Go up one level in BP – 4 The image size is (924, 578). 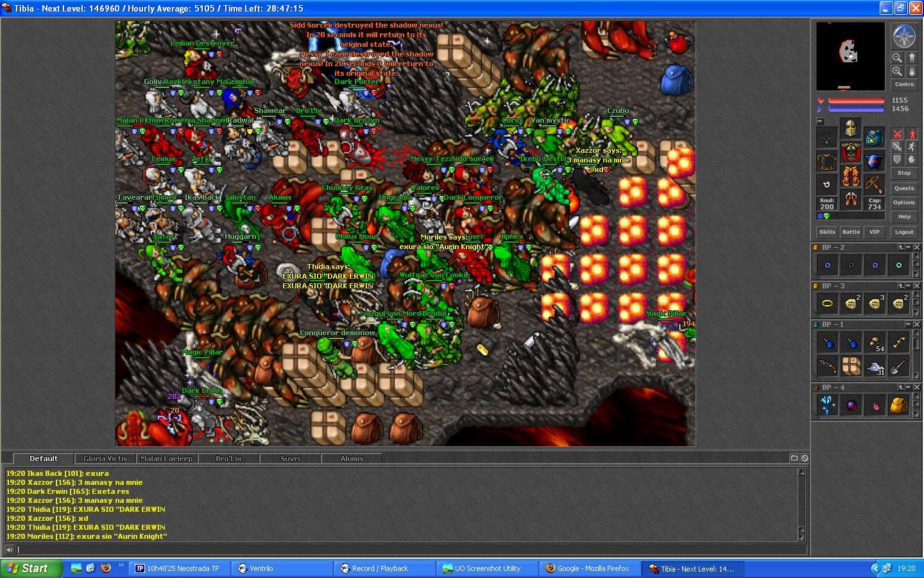pos(901,387)
